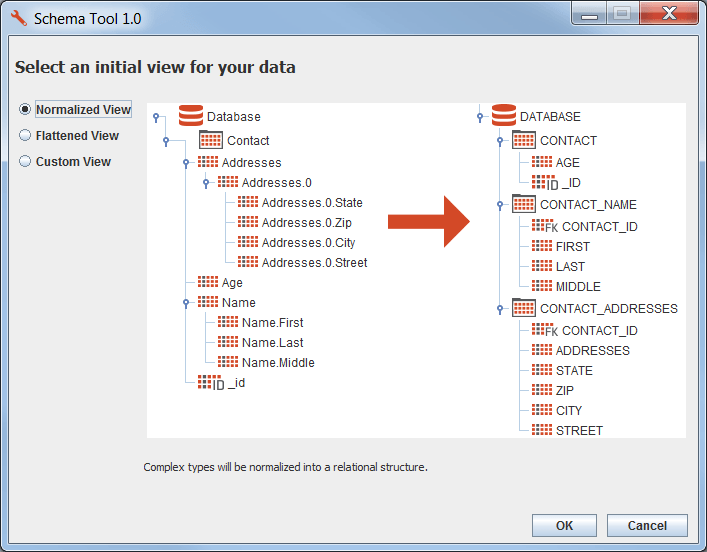Click the FK icon beside CONTACT_NAME's CONTACT_ID

[544, 226]
